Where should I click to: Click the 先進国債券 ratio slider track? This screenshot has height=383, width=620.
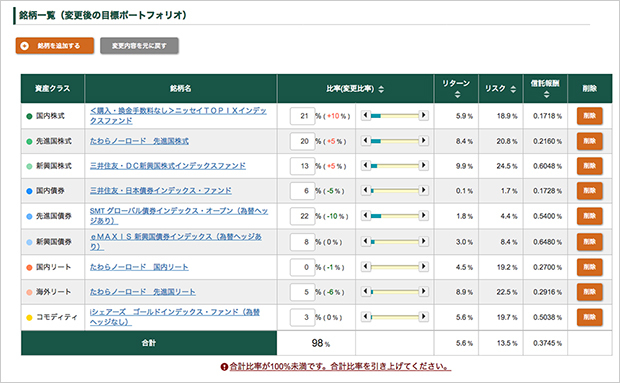(x=395, y=216)
